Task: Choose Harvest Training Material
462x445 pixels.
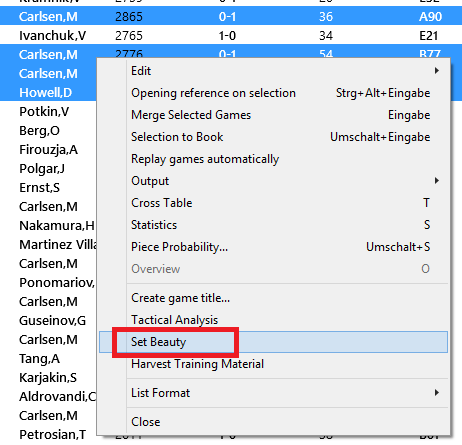Action: [x=273, y=364]
